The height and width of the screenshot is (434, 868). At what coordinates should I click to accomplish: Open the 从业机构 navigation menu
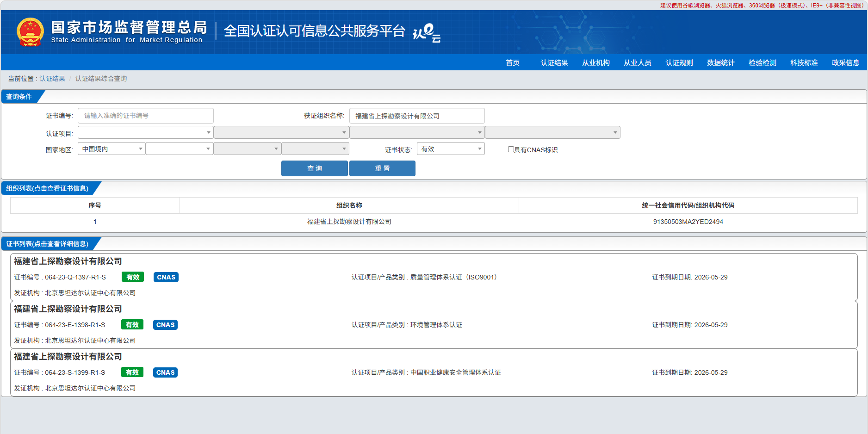pyautogui.click(x=595, y=62)
